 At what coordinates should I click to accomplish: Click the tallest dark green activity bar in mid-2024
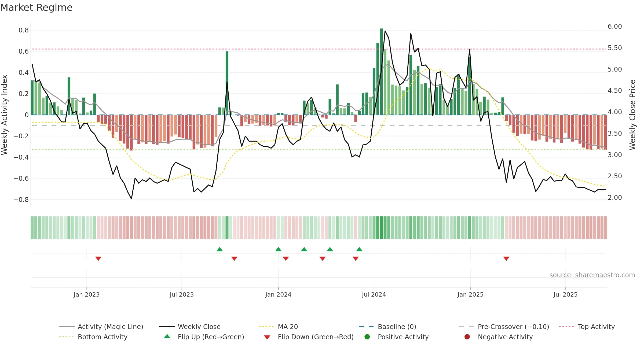[x=381, y=72]
